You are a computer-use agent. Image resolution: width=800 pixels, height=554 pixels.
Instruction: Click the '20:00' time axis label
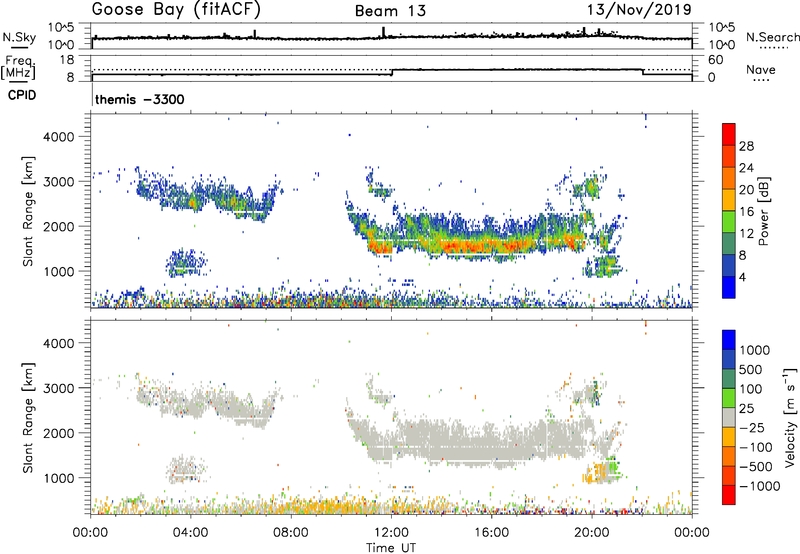click(592, 533)
